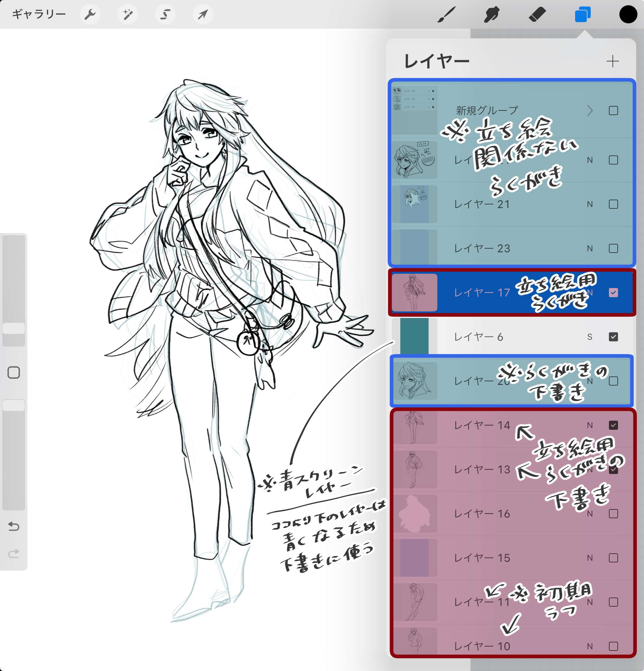Return to ギャラリー
Image resolution: width=644 pixels, height=671 pixels.
click(39, 14)
